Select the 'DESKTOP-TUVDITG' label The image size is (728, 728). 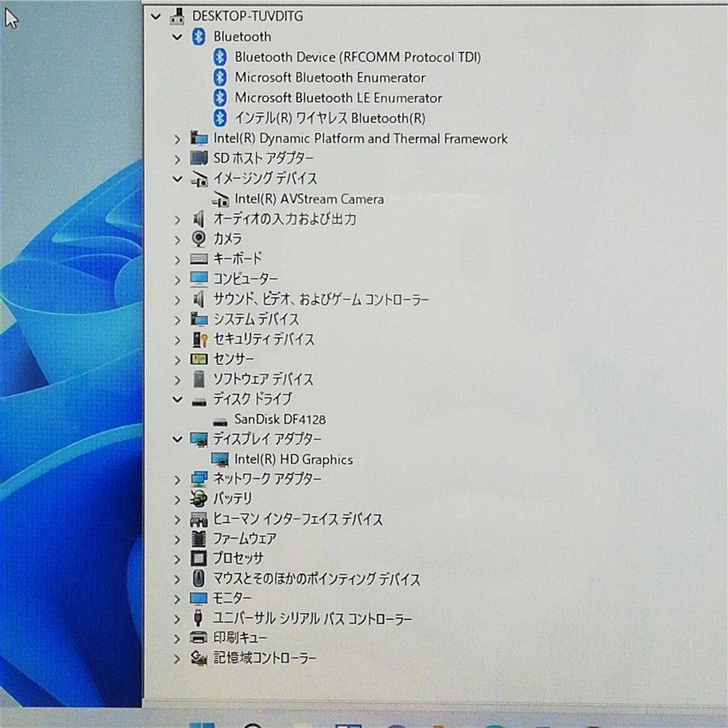pyautogui.click(x=248, y=16)
